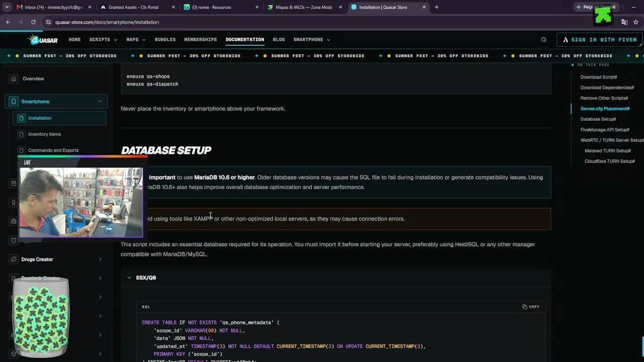The width and height of the screenshot is (644, 362).
Task: Jump to Metered TURN Setup link
Action: click(608, 151)
